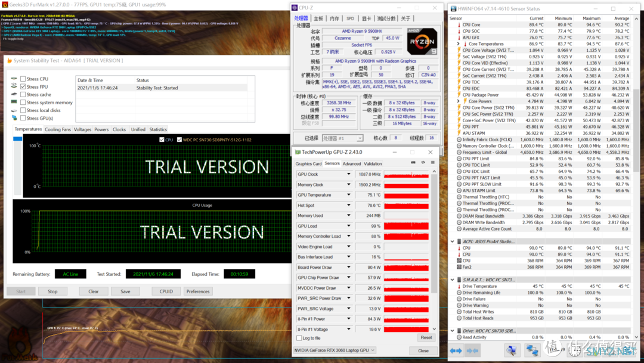The image size is (644, 363).
Task: Enable Stress system memory checkbox
Action: (x=23, y=103)
